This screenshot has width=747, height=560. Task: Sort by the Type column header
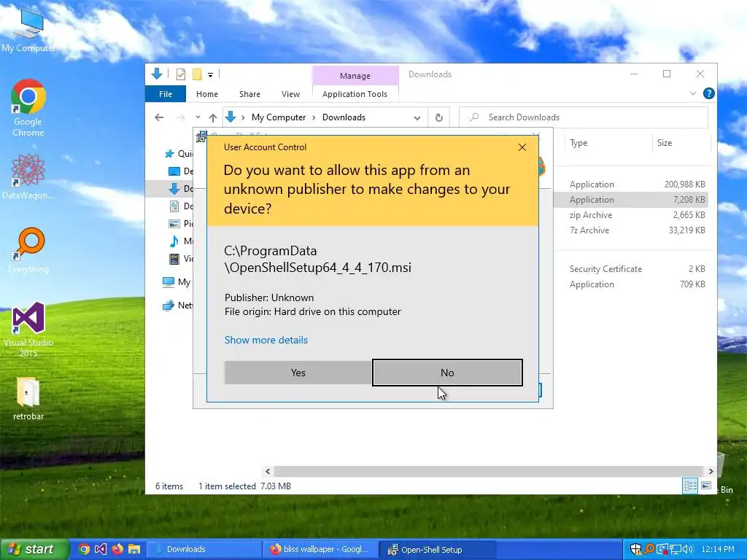click(x=578, y=143)
